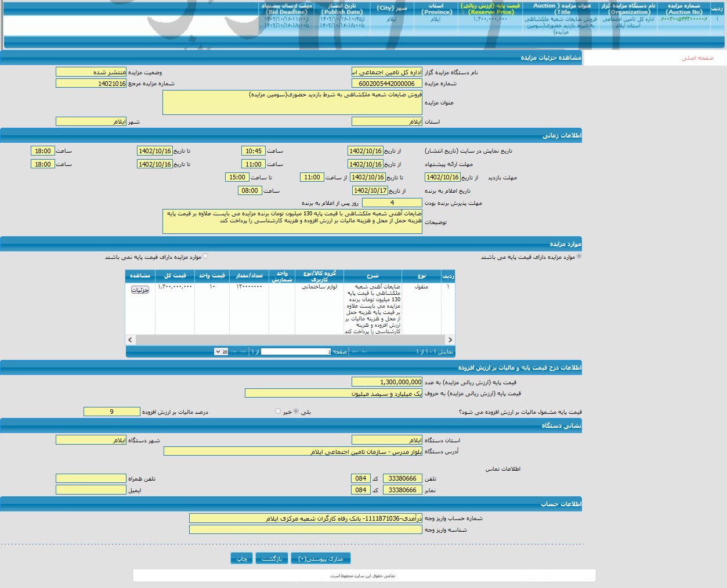Go to last page in items pager
Viewport: 727px width, 588px height.
pyautogui.click(x=234, y=352)
